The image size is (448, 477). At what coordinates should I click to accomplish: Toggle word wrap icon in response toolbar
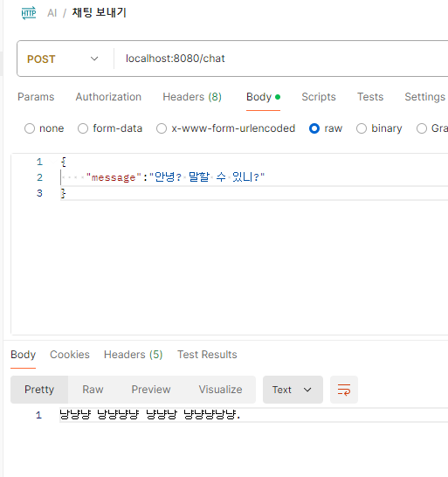pyautogui.click(x=344, y=390)
